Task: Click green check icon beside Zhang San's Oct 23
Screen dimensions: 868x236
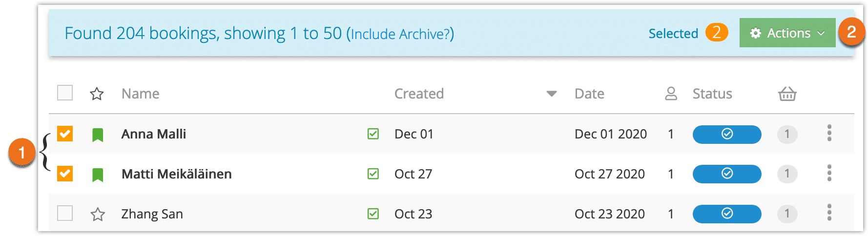Action: pos(373,214)
